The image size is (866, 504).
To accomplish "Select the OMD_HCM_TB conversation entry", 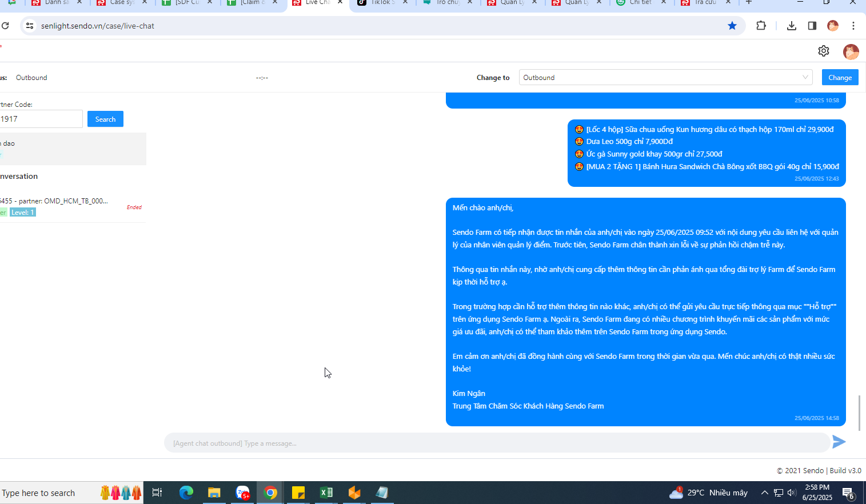I will 73,206.
